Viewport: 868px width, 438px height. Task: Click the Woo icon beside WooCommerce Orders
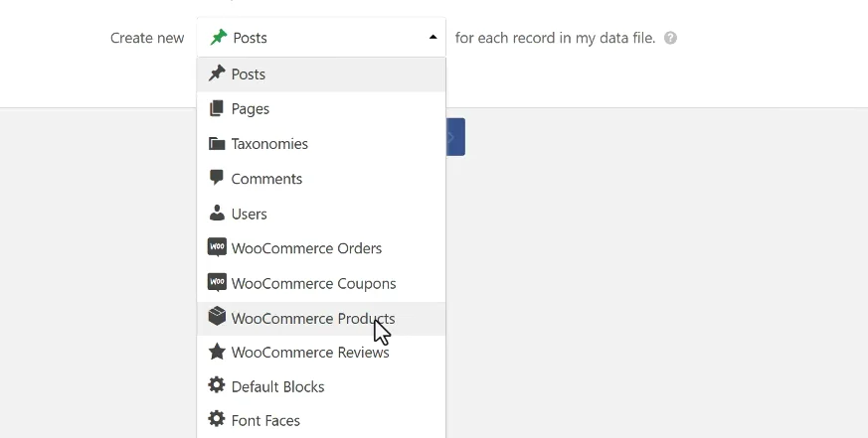(217, 247)
